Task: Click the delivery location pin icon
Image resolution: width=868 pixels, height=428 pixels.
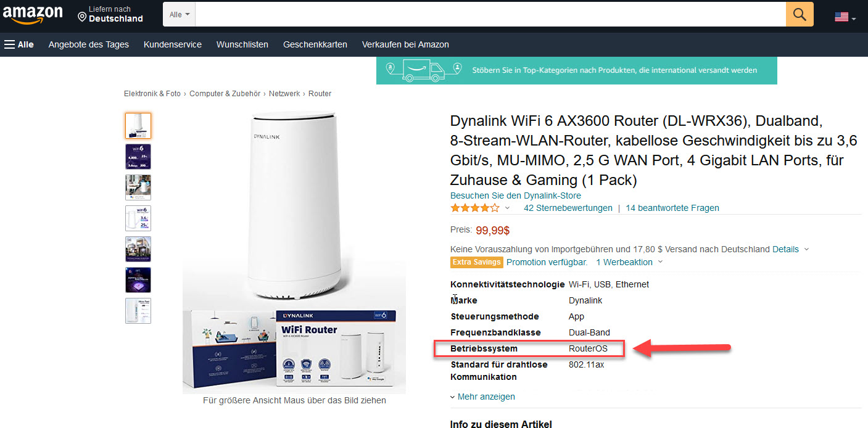Action: click(x=82, y=16)
